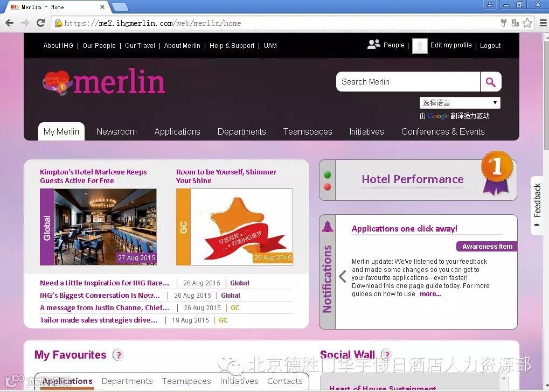Click the browser Back arrow
The height and width of the screenshot is (392, 549).
[10, 23]
